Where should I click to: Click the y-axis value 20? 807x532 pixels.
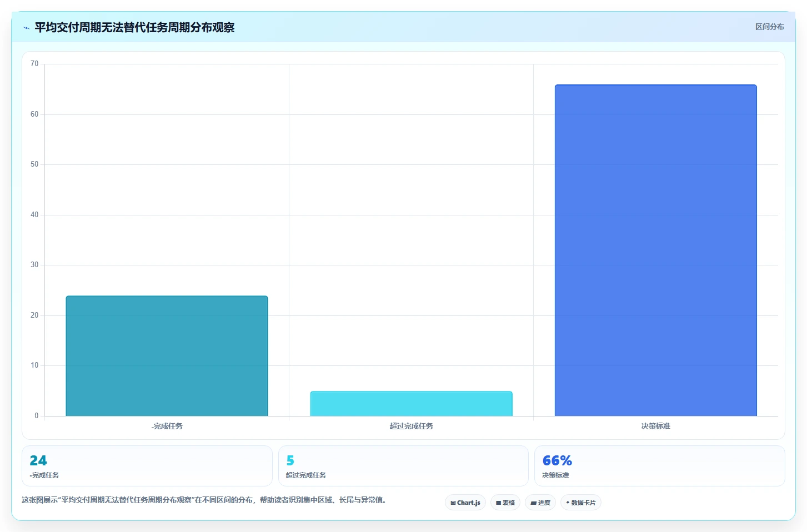tap(34, 315)
